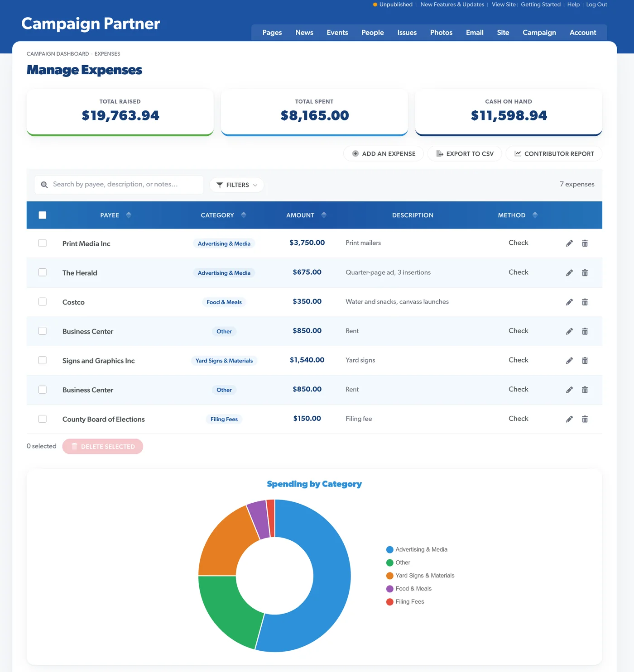Click Add an Expense button

(384, 154)
